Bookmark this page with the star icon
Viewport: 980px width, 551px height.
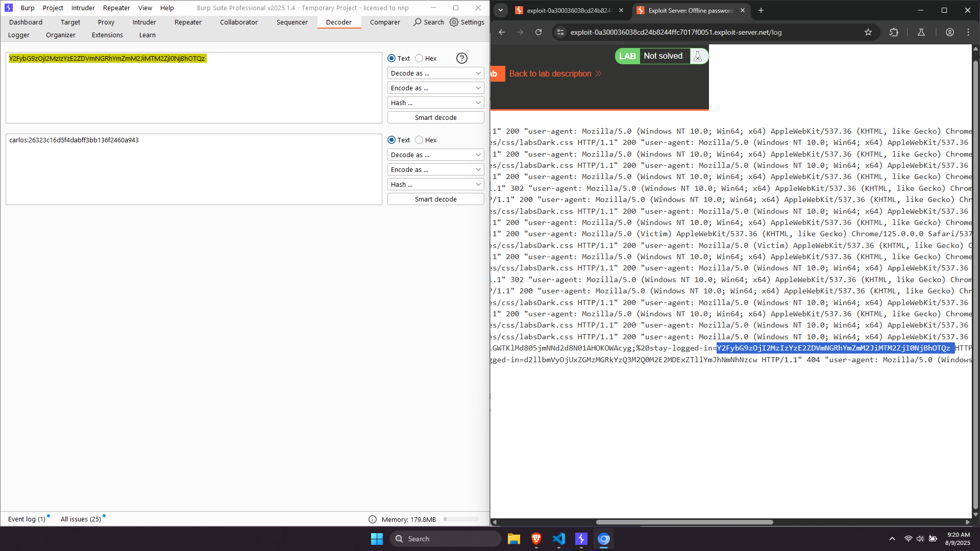click(868, 32)
